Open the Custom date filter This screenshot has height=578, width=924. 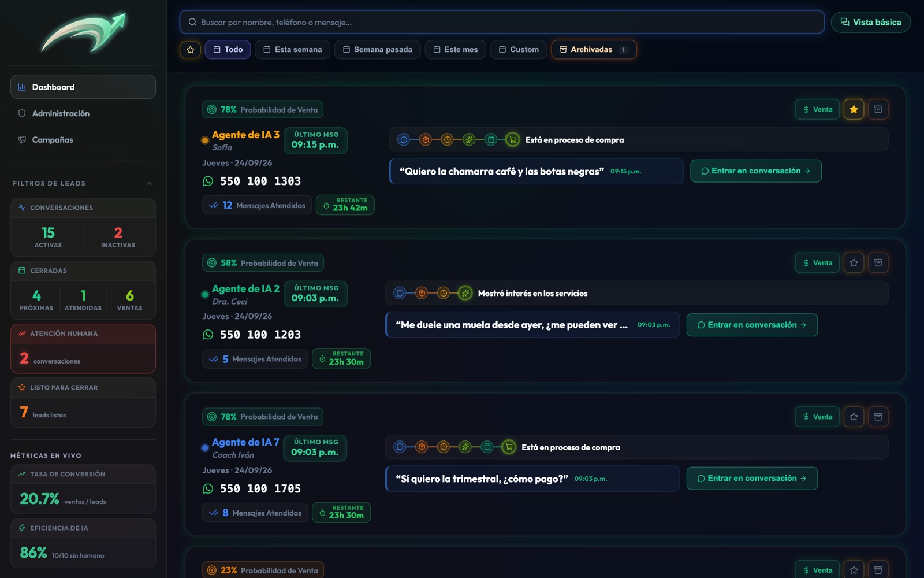point(519,50)
